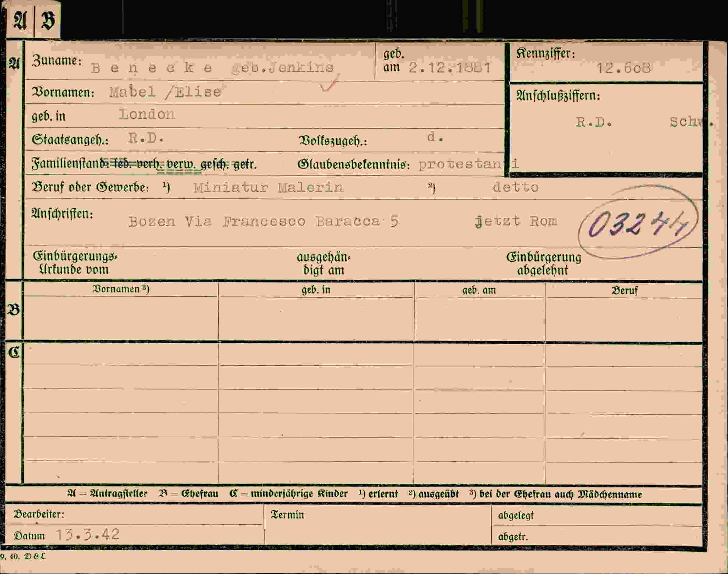Click the 'Einbürgerungs-Urkunde vom' label

75,263
